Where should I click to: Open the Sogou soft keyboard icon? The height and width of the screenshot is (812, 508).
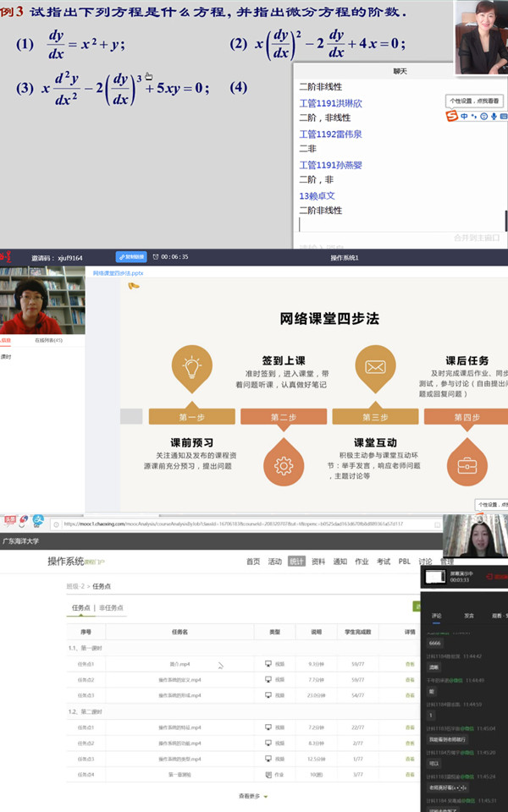coord(504,117)
